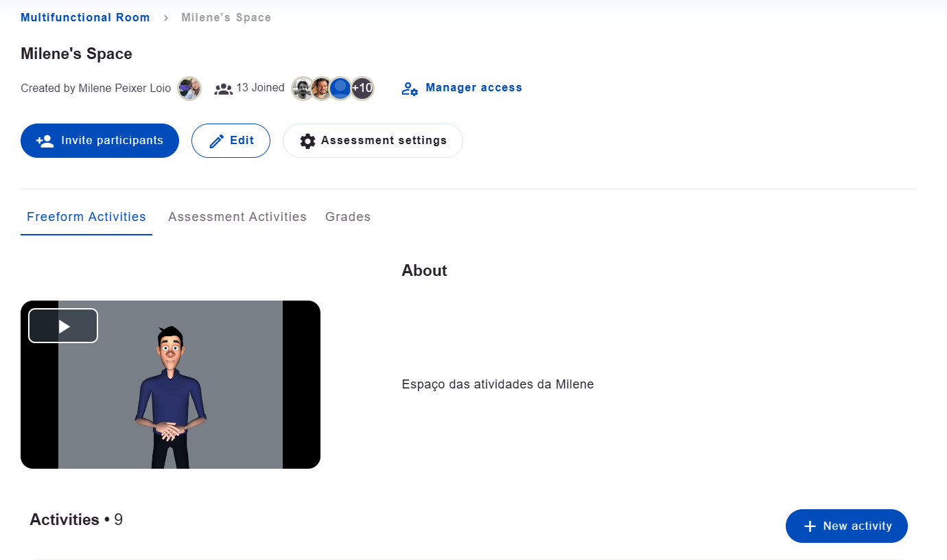
Task: Show the +10 additional participants
Action: (x=362, y=88)
